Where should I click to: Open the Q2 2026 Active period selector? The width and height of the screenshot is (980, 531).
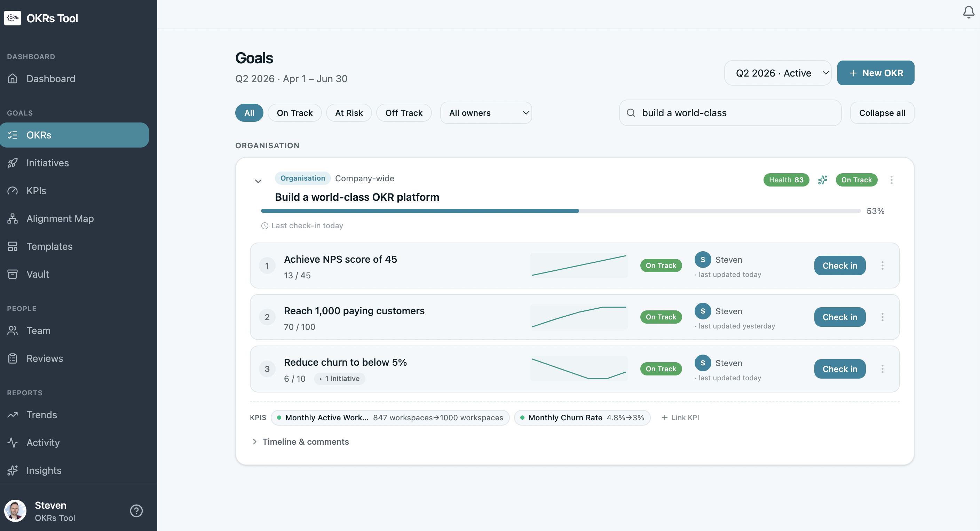click(x=777, y=73)
